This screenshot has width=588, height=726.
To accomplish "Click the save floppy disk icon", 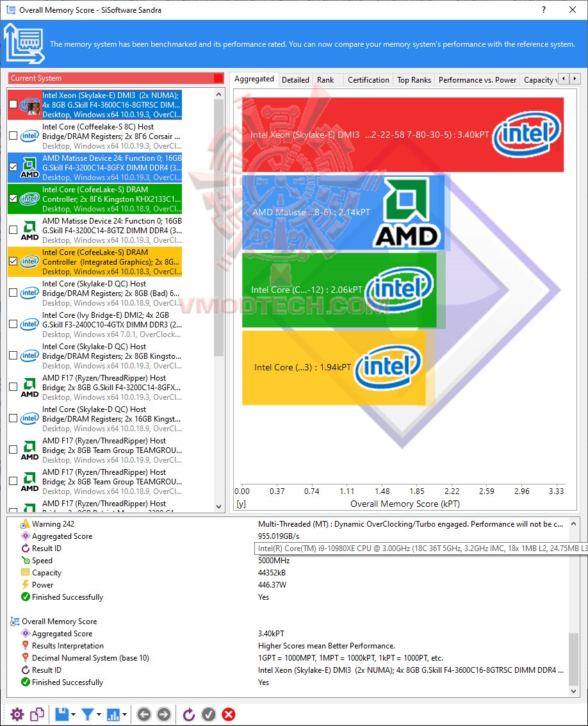I will click(x=62, y=714).
